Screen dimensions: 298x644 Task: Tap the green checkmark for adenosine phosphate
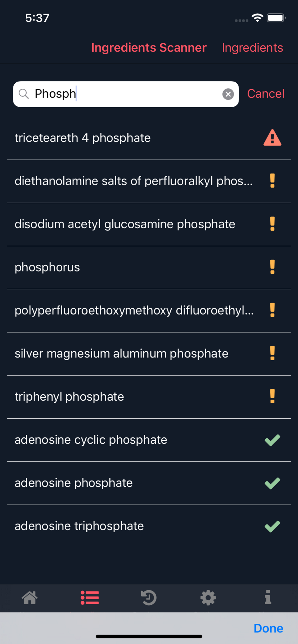coord(272,483)
